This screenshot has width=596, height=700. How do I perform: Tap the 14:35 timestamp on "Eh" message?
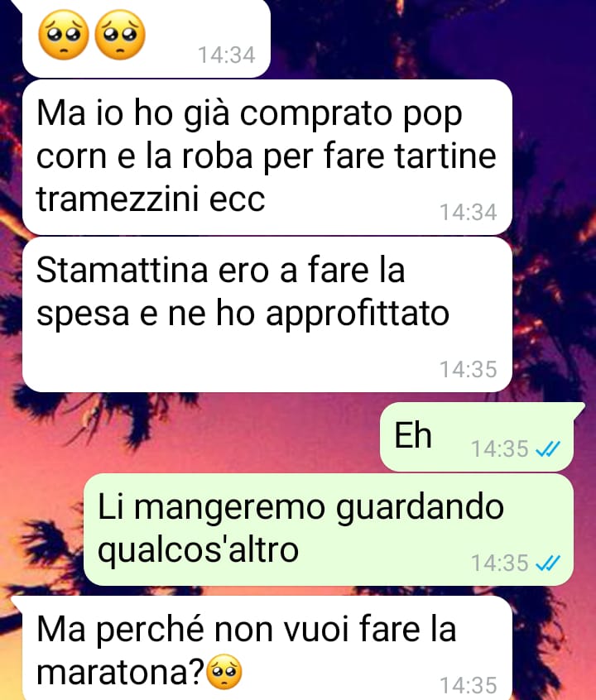[500, 449]
